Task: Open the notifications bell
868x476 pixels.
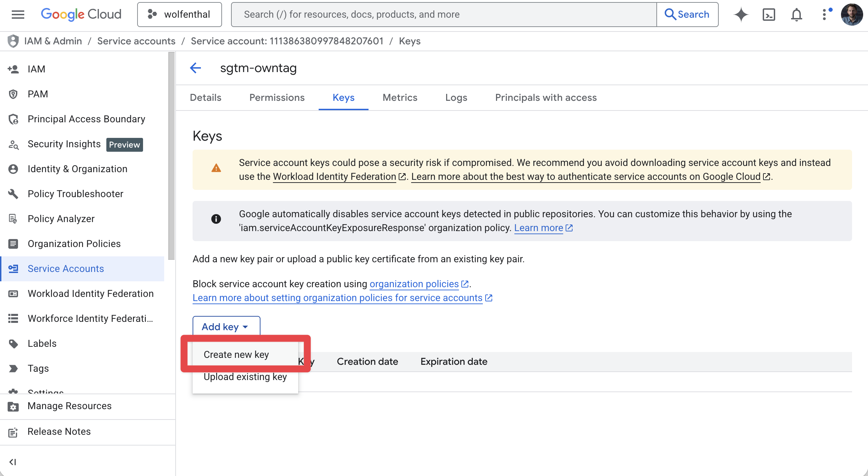Action: [796, 15]
